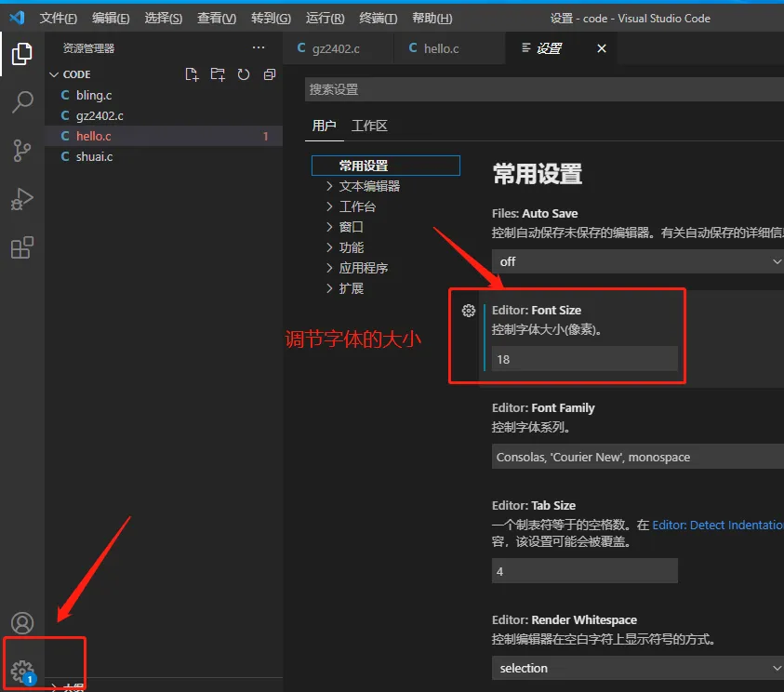This screenshot has height=692, width=784.
Task: Expand the 工作台 settings category
Action: [329, 206]
